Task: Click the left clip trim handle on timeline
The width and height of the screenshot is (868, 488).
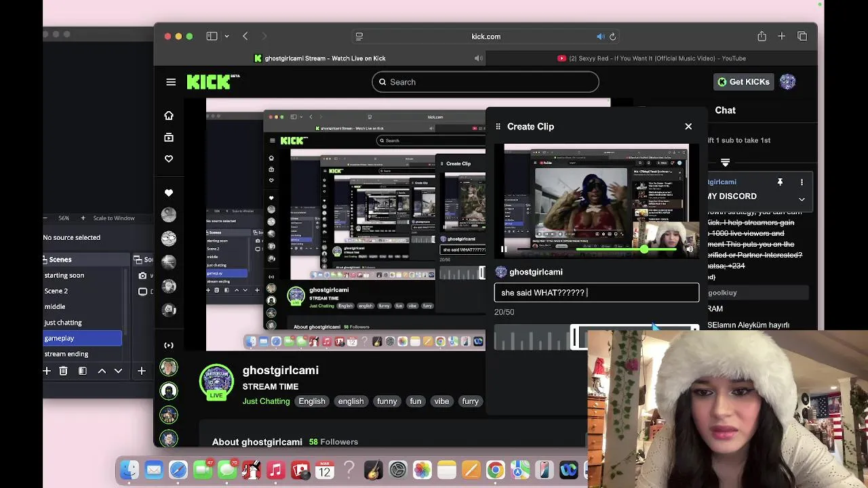Action: click(x=576, y=337)
